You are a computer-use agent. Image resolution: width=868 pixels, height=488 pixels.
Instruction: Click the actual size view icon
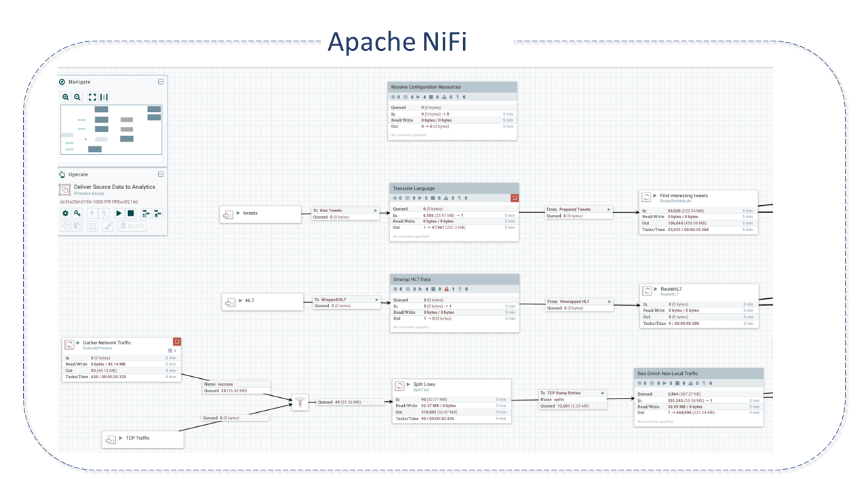pyautogui.click(x=104, y=97)
